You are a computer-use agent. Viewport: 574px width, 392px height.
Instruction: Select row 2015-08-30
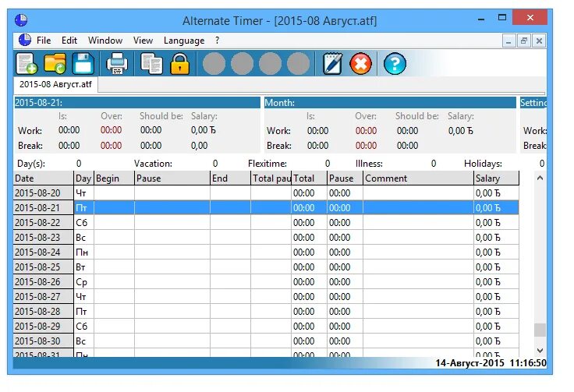coord(266,341)
